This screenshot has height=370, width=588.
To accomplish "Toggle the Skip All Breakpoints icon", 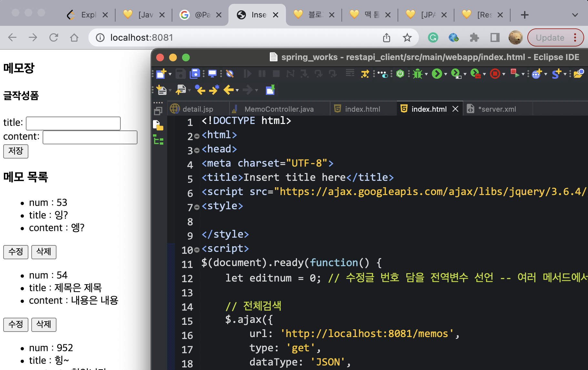I will [x=230, y=74].
